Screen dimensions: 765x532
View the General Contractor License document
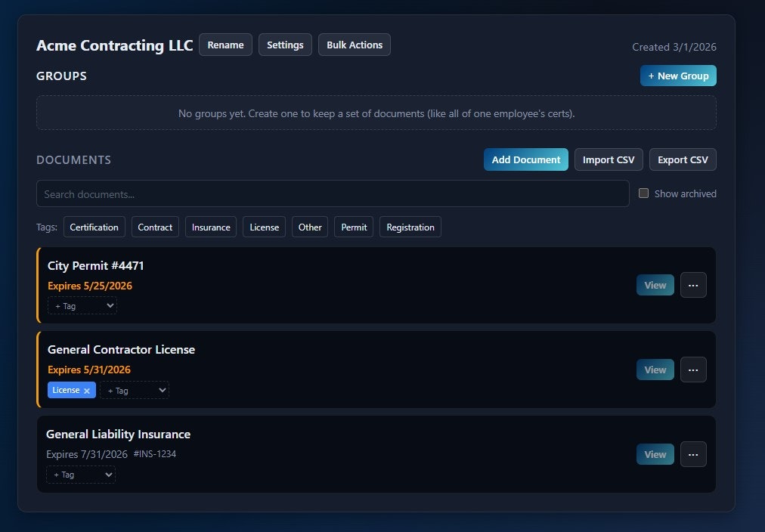pyautogui.click(x=655, y=370)
